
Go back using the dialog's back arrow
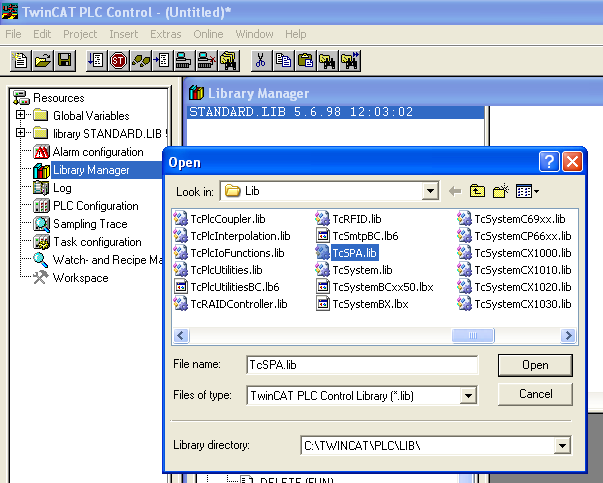click(x=455, y=191)
